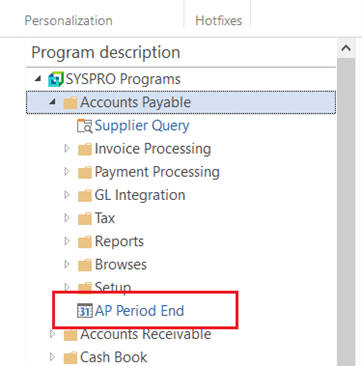Expand the Reports folder
Viewport: 362px width, 366px height.
pos(67,241)
